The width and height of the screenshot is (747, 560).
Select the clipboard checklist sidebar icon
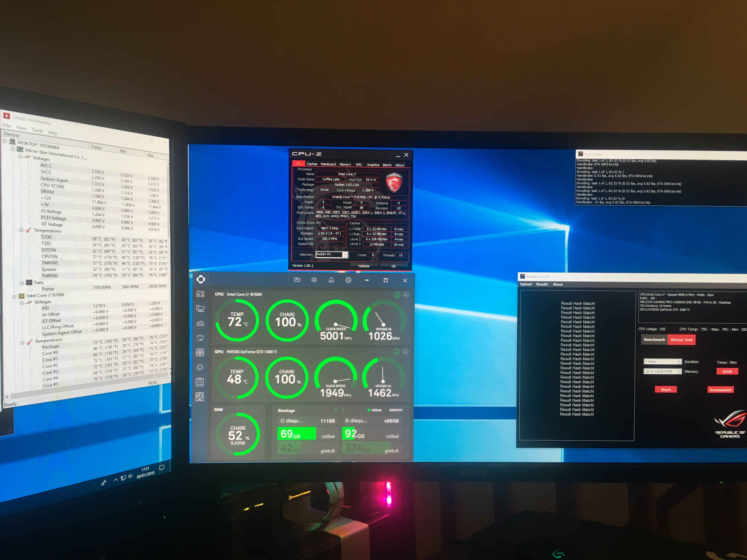(200, 382)
